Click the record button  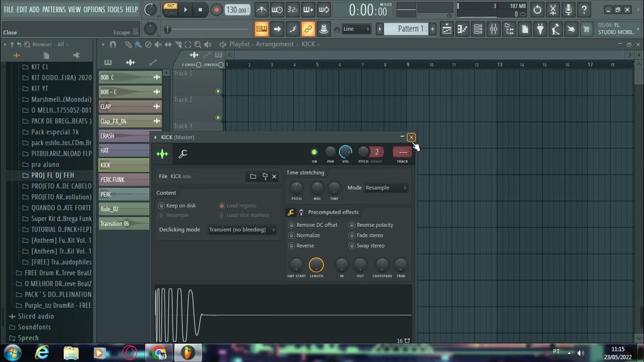click(x=216, y=10)
